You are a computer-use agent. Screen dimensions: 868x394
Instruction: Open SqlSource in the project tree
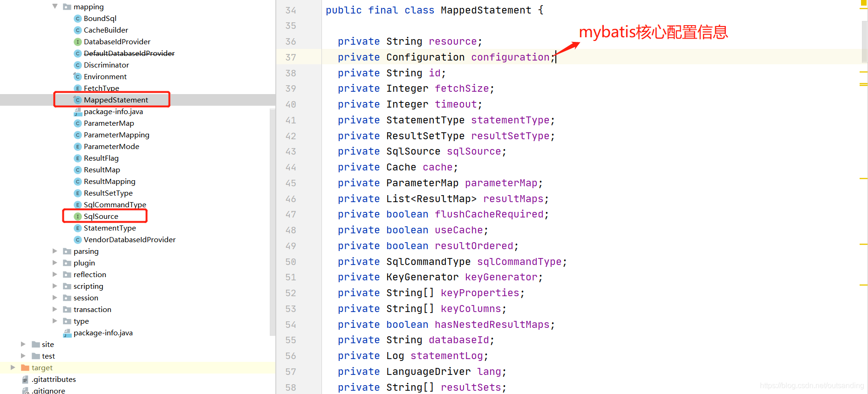coord(101,217)
